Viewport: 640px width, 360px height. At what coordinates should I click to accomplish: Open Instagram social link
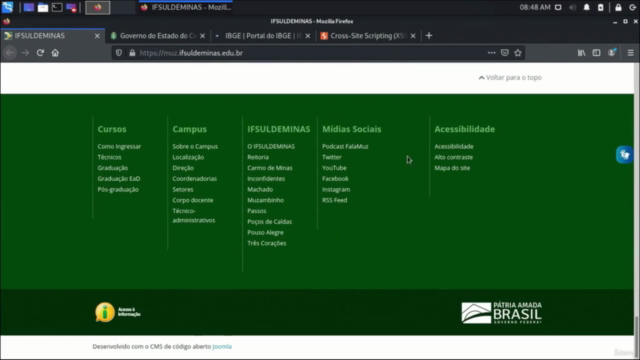coord(336,189)
